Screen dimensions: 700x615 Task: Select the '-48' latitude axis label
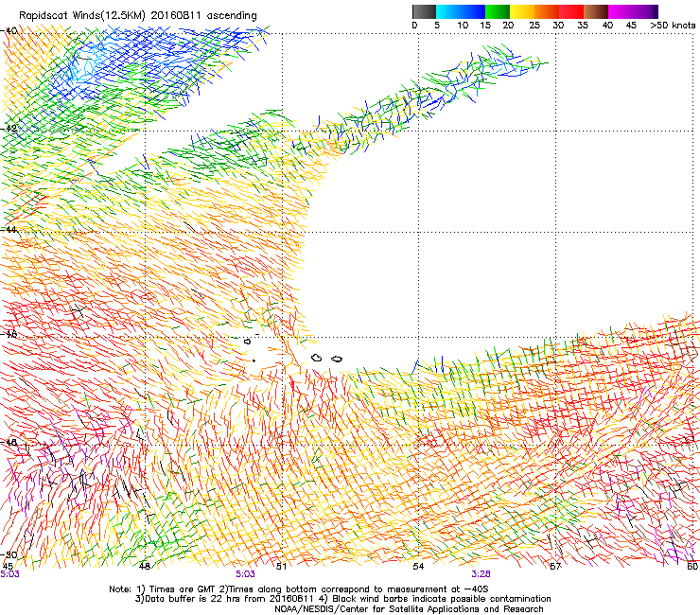9,442
